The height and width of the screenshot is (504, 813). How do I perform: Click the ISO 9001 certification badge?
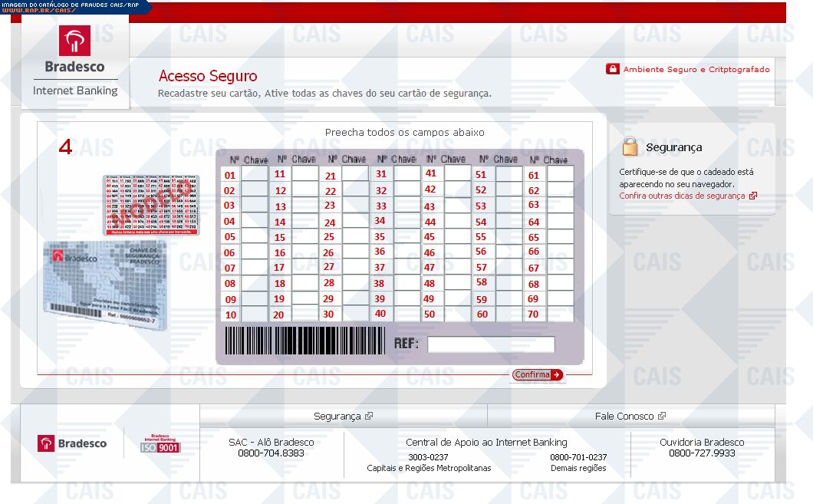click(160, 444)
